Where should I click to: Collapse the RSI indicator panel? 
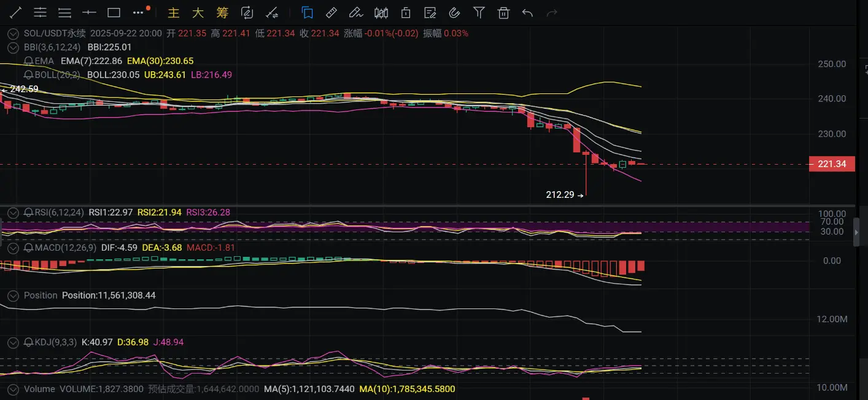(12, 212)
